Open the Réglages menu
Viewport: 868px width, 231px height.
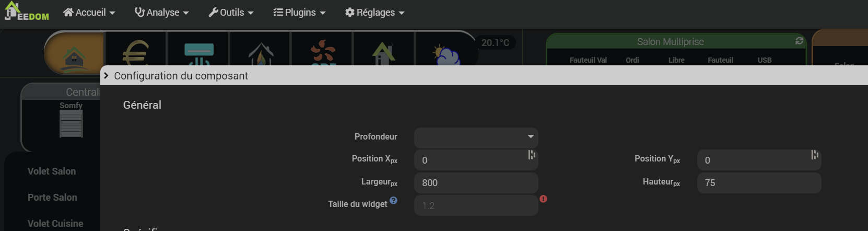point(375,12)
